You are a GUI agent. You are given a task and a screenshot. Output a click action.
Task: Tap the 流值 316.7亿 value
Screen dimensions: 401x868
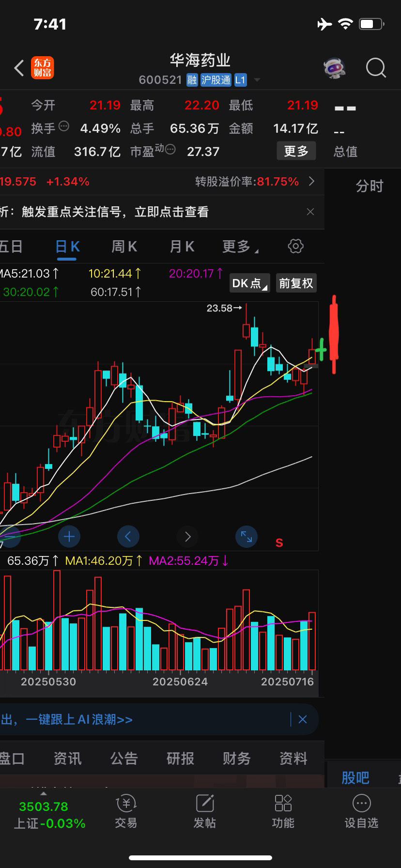point(97,152)
